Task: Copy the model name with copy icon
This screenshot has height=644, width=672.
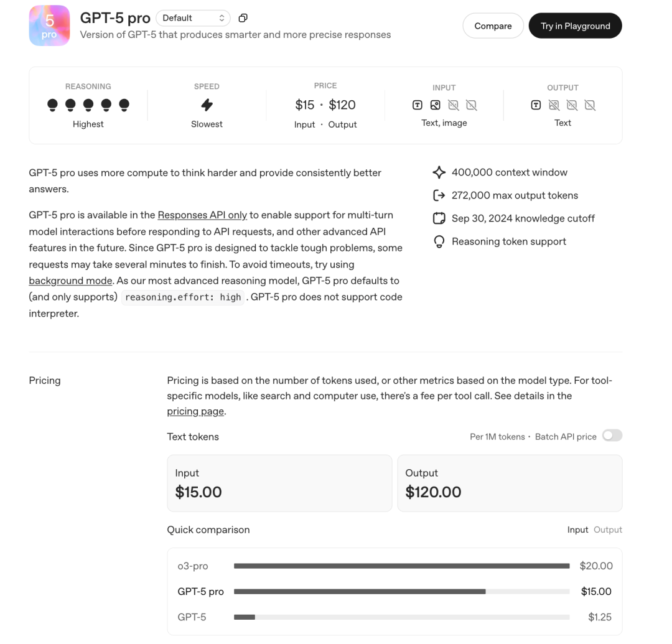Action: pos(243,18)
